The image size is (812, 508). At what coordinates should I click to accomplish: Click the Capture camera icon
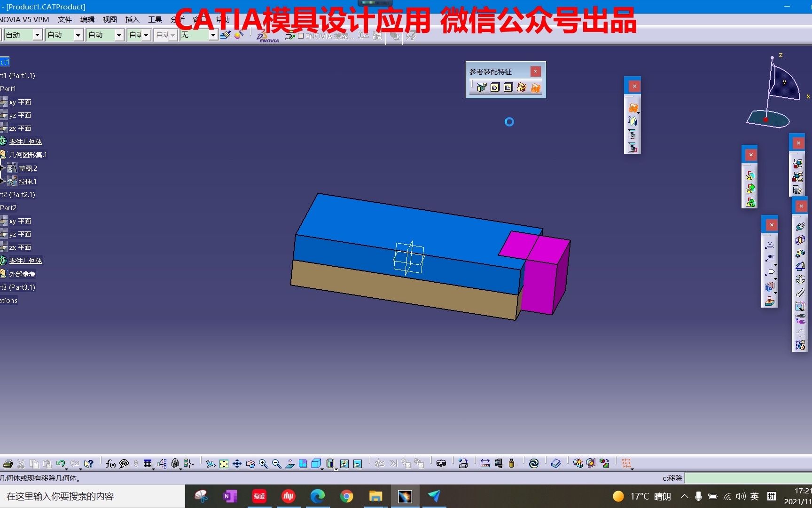[x=441, y=464]
